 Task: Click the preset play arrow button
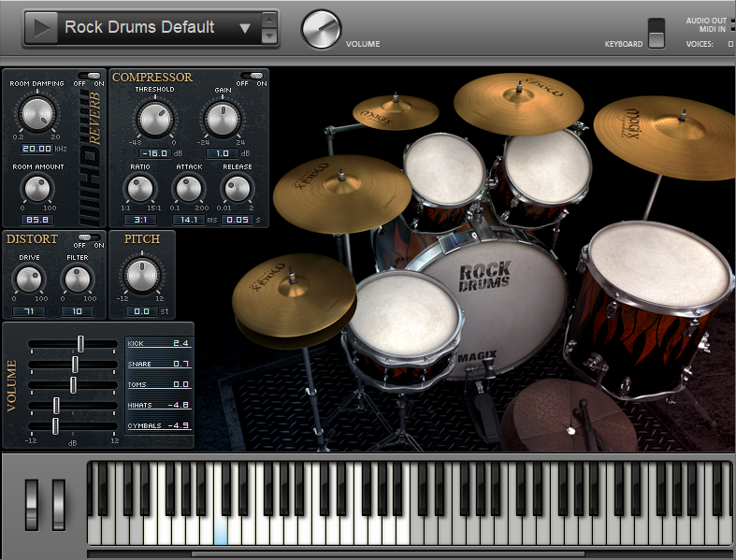tap(42, 28)
